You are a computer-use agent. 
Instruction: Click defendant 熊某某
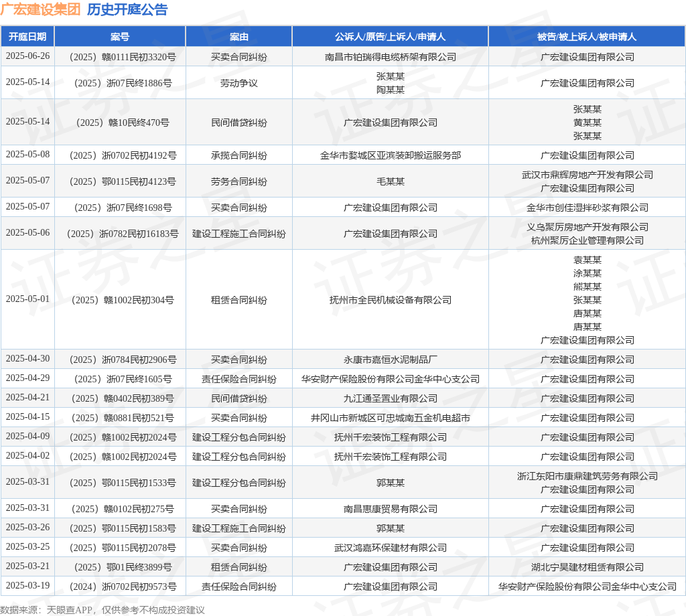tap(587, 287)
